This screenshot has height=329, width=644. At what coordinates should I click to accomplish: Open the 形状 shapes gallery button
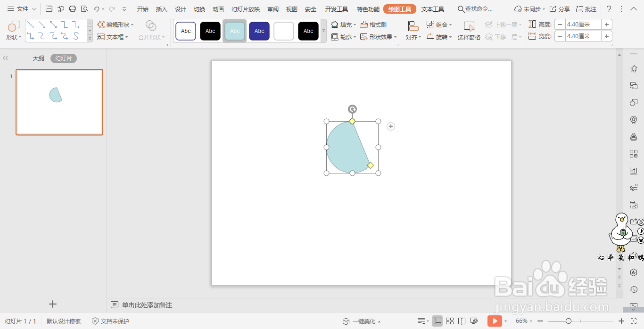14,31
